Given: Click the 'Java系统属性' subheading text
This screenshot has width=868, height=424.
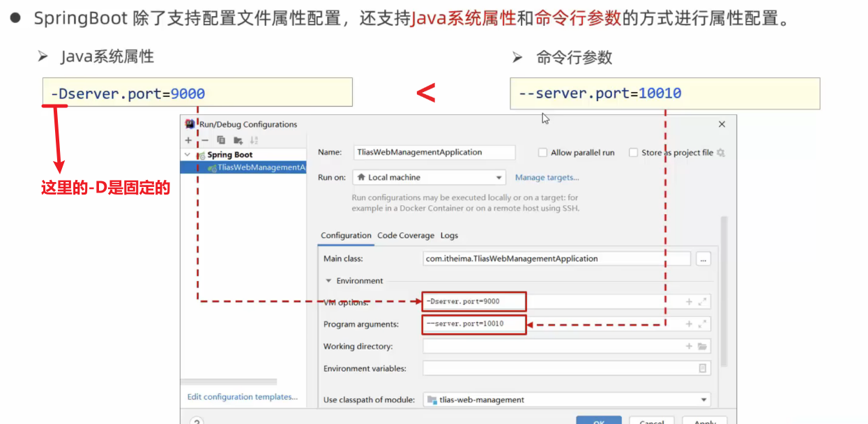Looking at the screenshot, I should tap(107, 57).
